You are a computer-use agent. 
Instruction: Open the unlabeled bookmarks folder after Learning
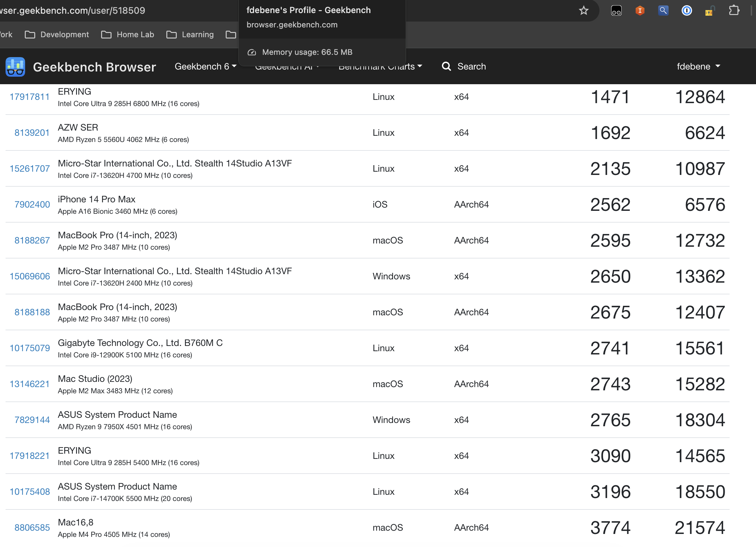coord(231,34)
